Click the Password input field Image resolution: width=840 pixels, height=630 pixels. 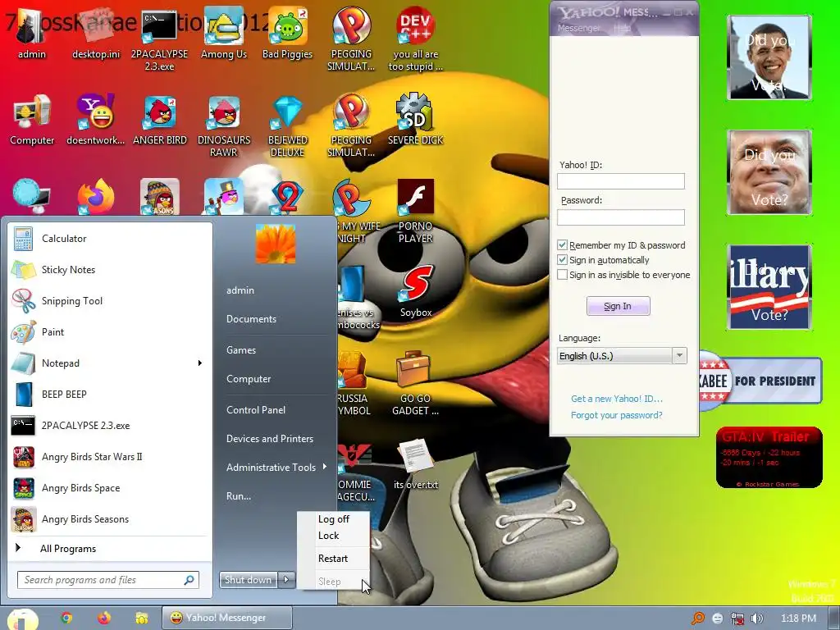(621, 217)
